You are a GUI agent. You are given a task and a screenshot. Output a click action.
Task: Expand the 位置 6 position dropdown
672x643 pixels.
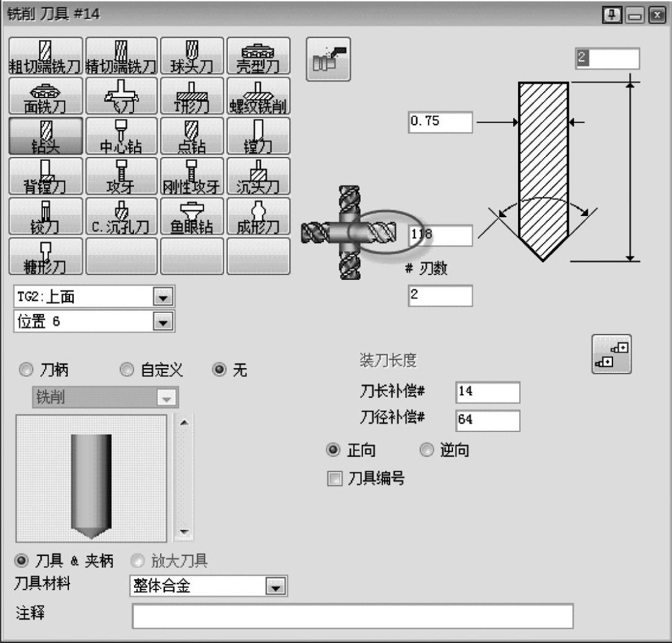pyautogui.click(x=163, y=322)
